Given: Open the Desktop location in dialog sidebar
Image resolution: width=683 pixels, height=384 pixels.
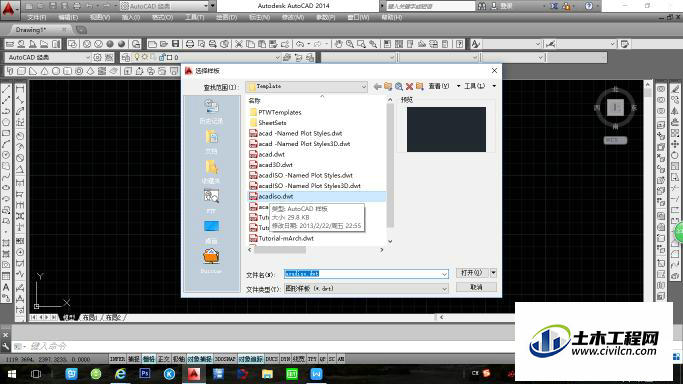Looking at the screenshot, I should [x=211, y=231].
